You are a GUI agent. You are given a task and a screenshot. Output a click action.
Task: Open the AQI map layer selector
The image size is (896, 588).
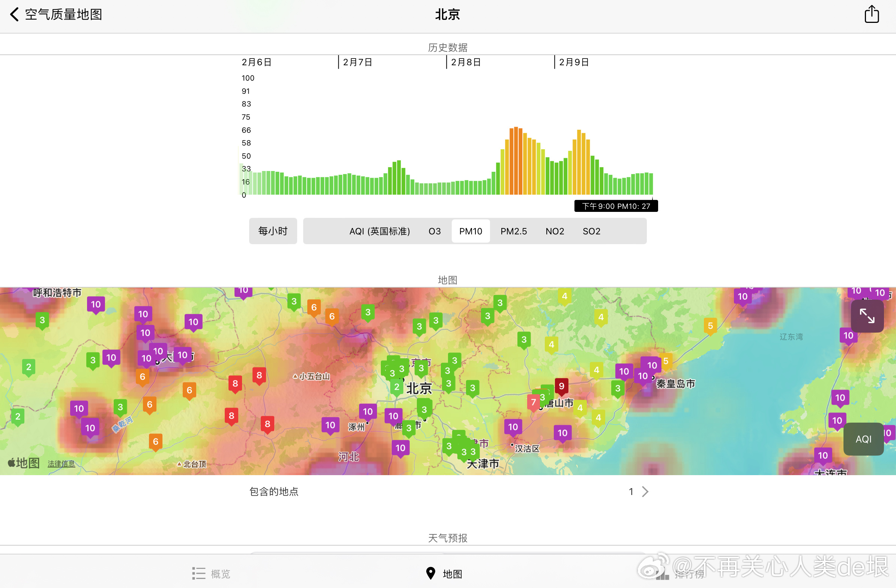[x=863, y=439]
